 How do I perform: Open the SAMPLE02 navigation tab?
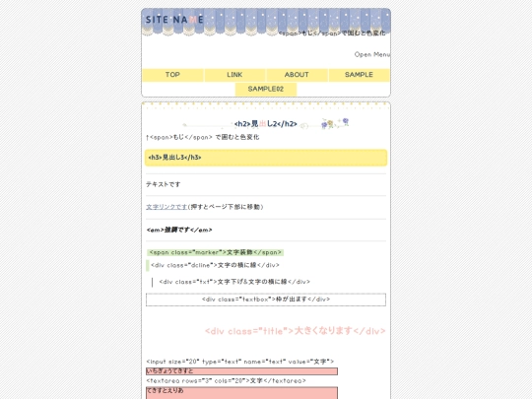point(266,90)
